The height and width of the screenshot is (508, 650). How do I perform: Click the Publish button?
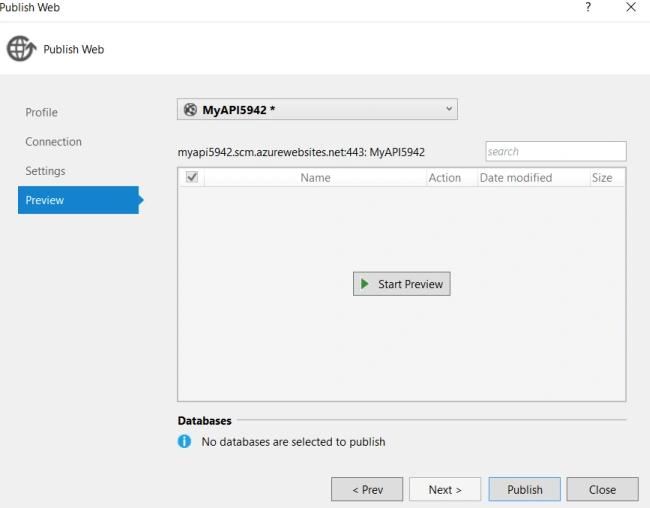pos(524,489)
